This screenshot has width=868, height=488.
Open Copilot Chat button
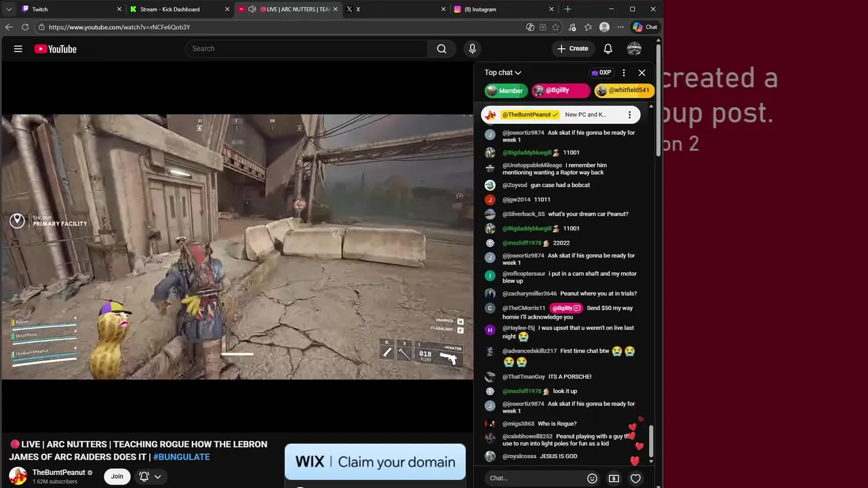tap(645, 27)
